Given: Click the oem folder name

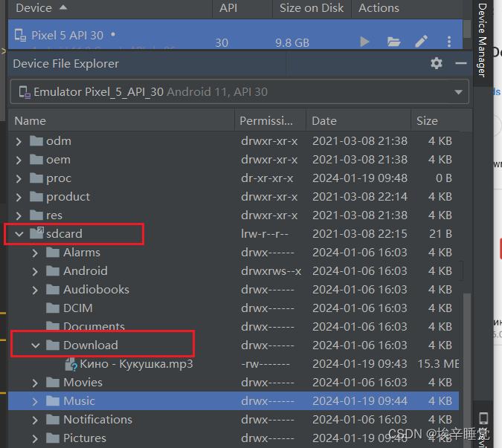Looking at the screenshot, I should tap(58, 160).
